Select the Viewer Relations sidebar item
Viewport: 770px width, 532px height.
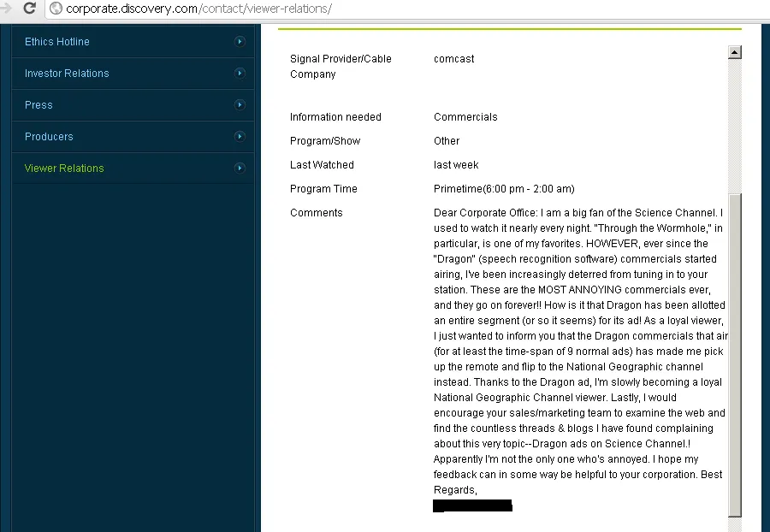click(64, 168)
